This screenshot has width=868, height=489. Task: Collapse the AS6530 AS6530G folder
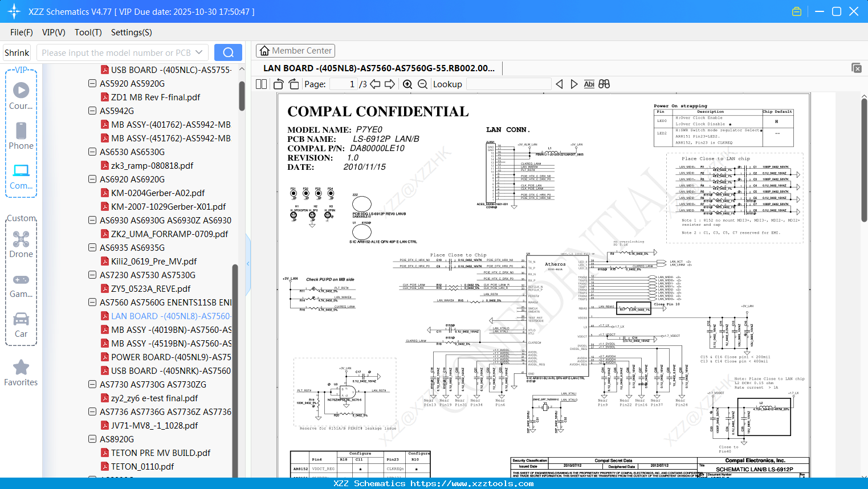pos(92,152)
